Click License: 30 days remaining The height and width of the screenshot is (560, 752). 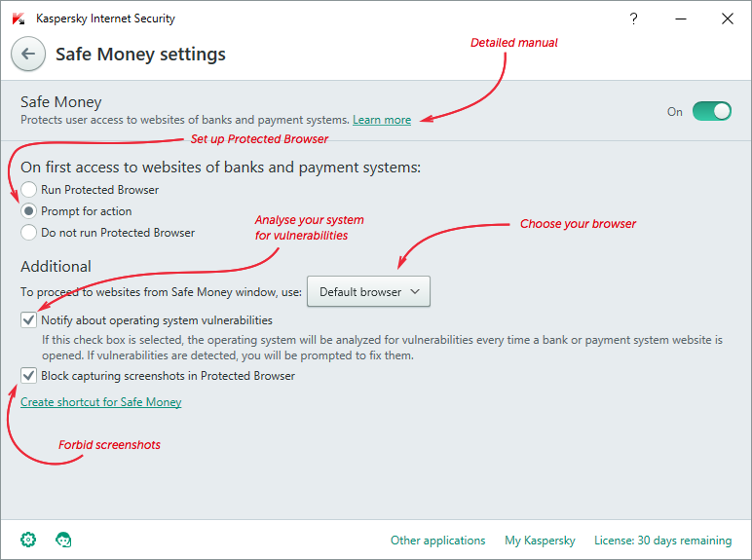[662, 541]
